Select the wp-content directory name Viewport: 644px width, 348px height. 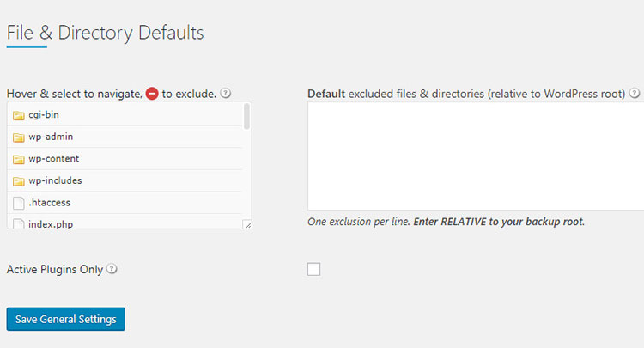pyautogui.click(x=53, y=159)
